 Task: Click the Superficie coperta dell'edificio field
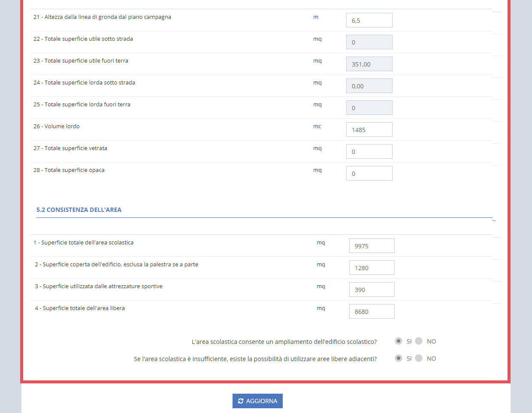(372, 267)
